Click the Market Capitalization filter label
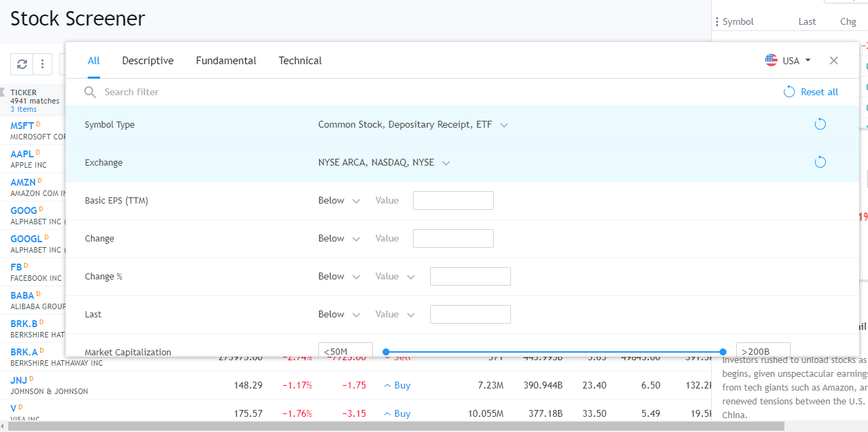This screenshot has width=868, height=432. click(x=128, y=352)
